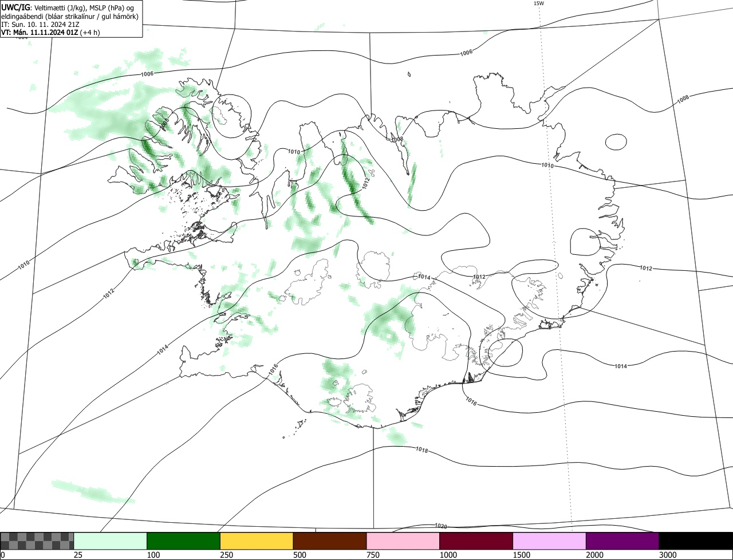
Task: Click the '0' legend scale value
Action: 2,555
